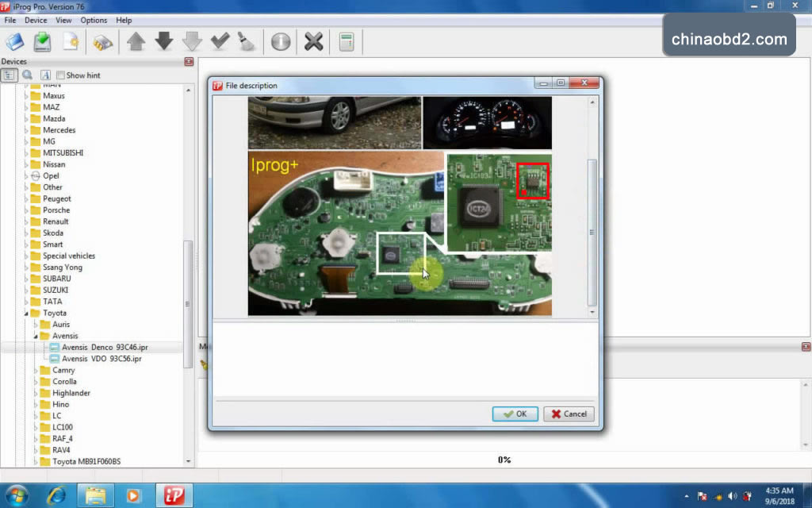Click the greyed down arrow toolbar icon

point(192,41)
